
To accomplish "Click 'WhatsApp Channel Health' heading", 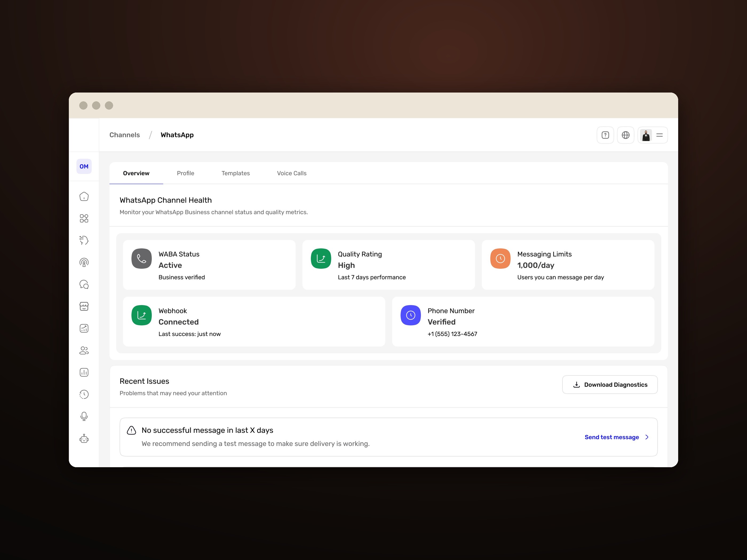I will [x=165, y=200].
